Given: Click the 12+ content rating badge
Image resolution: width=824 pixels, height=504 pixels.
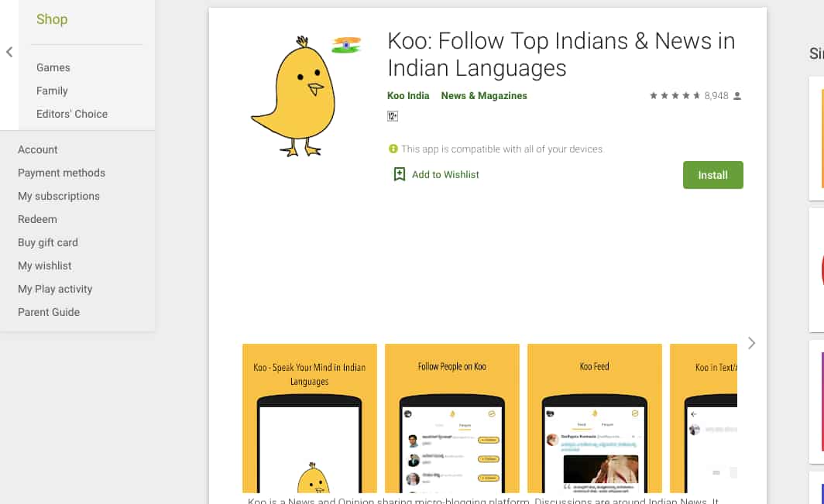Looking at the screenshot, I should tap(393, 116).
